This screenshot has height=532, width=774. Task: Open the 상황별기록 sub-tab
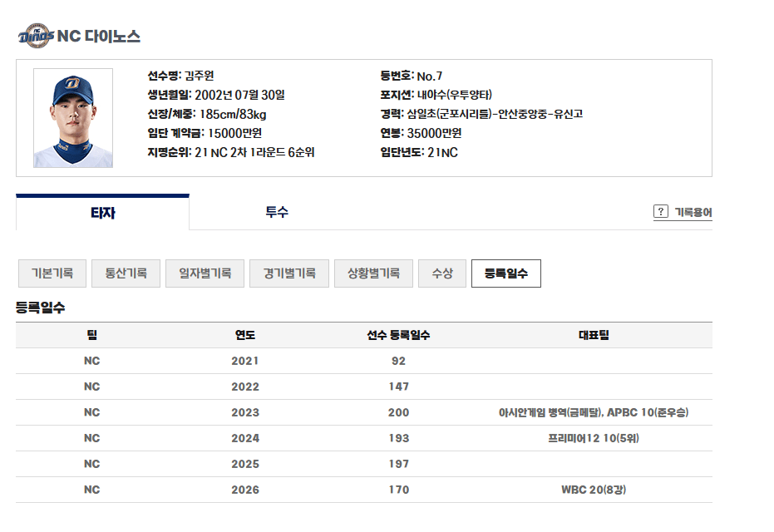[x=373, y=273]
